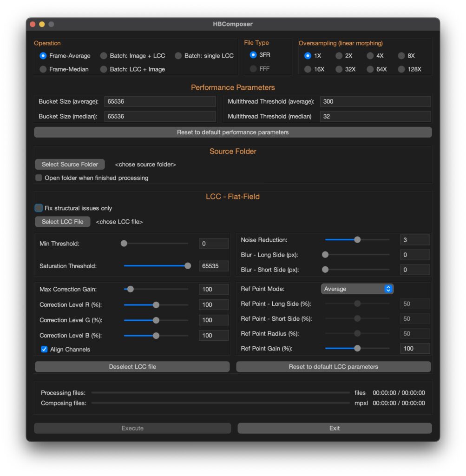The image size is (466, 476).
Task: Click Select Source Folder button
Action: pyautogui.click(x=70, y=164)
